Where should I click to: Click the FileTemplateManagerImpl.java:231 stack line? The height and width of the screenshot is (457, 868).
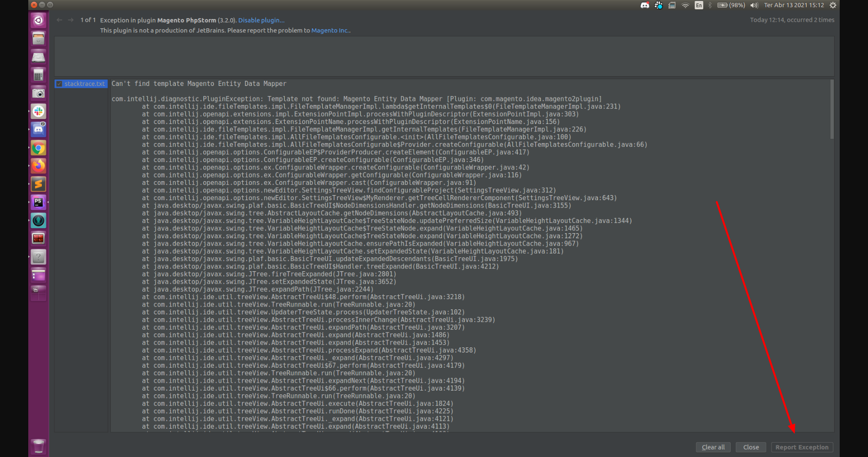coord(381,106)
